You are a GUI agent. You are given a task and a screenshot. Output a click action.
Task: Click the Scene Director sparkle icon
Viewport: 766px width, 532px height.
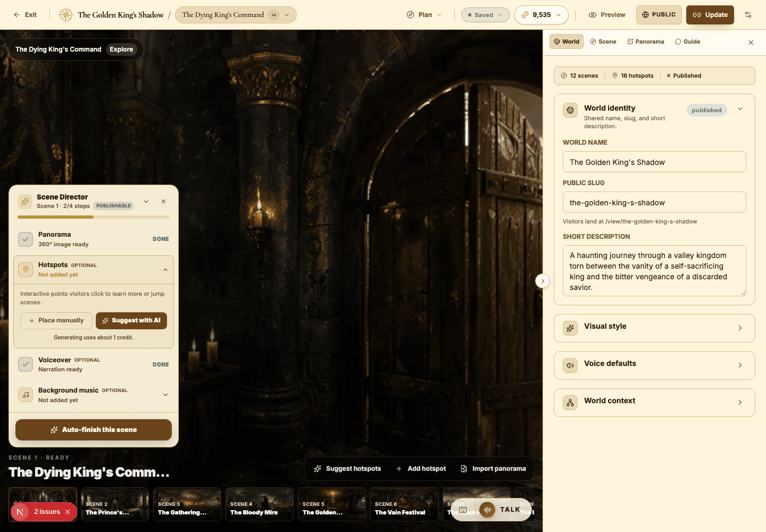25,201
